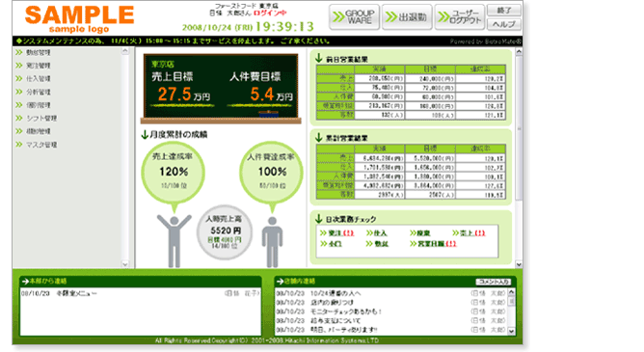Click the 売上達成率 120% bubble

click(173, 172)
